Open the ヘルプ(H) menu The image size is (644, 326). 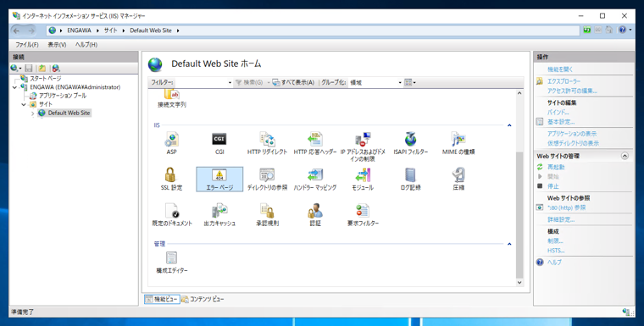pos(86,45)
